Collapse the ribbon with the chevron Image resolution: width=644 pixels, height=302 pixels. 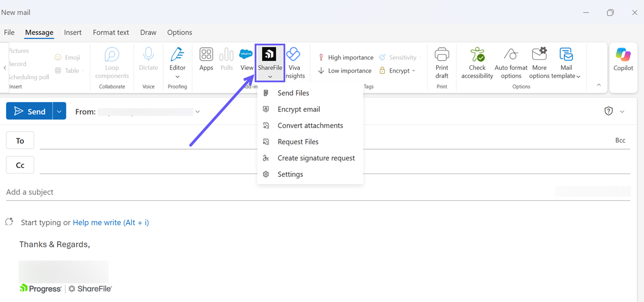[x=599, y=85]
